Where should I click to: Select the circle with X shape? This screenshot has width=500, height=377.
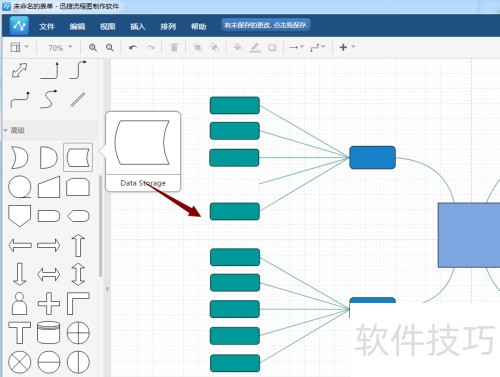[x=20, y=362]
